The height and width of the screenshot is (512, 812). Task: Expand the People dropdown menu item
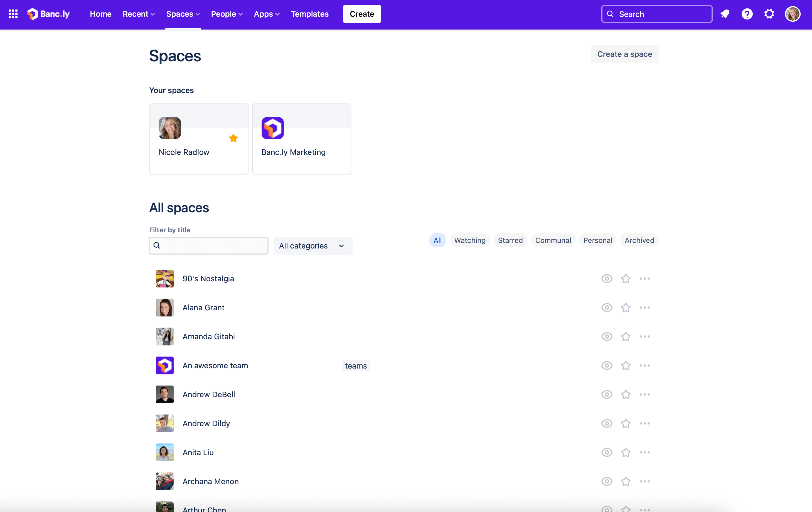[227, 14]
